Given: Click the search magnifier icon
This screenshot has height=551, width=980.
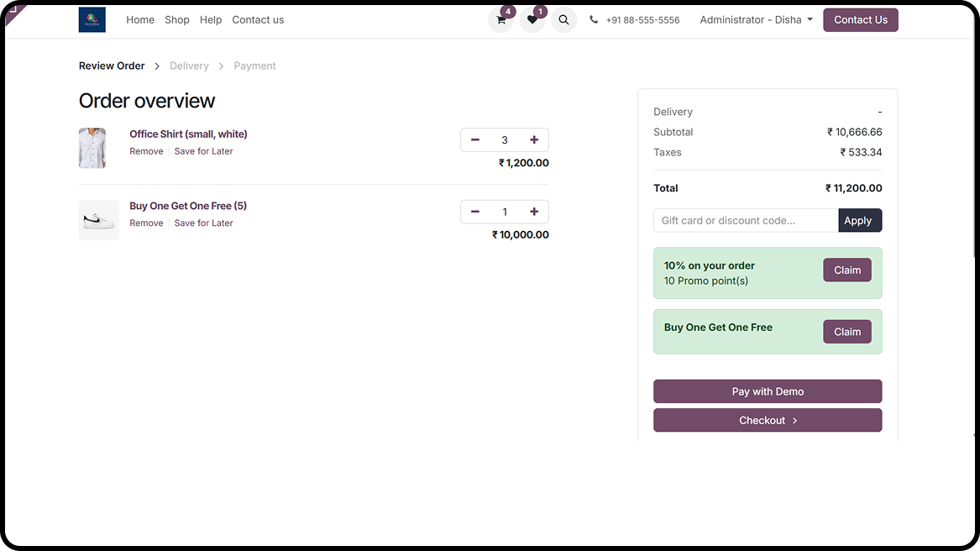Looking at the screenshot, I should [563, 20].
